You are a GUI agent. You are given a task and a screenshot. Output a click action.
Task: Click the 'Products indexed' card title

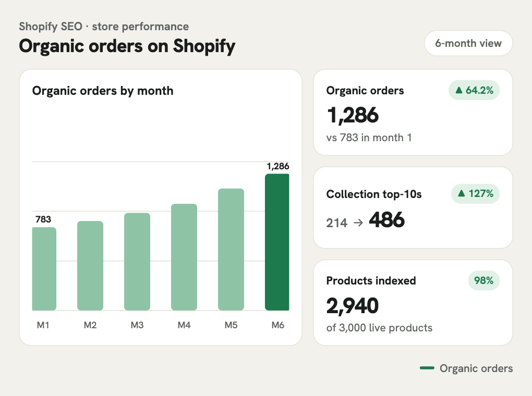point(371,281)
